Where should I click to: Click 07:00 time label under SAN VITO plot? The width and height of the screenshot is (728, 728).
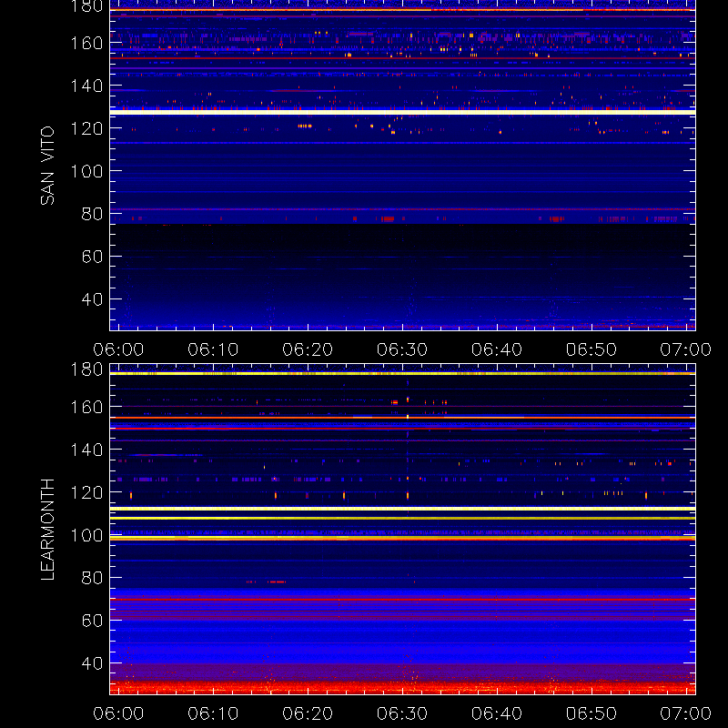pos(686,349)
